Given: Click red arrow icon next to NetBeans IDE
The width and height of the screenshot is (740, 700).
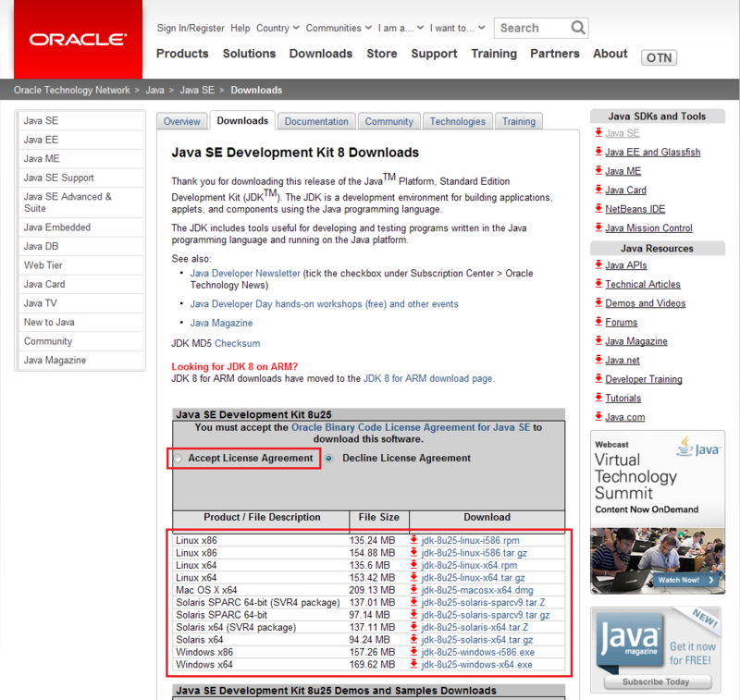Looking at the screenshot, I should click(x=598, y=208).
